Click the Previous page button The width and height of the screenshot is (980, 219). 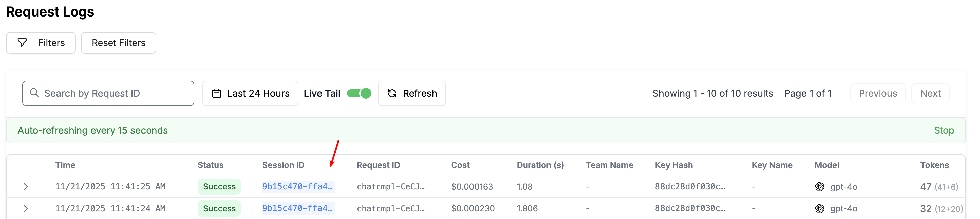click(x=877, y=93)
